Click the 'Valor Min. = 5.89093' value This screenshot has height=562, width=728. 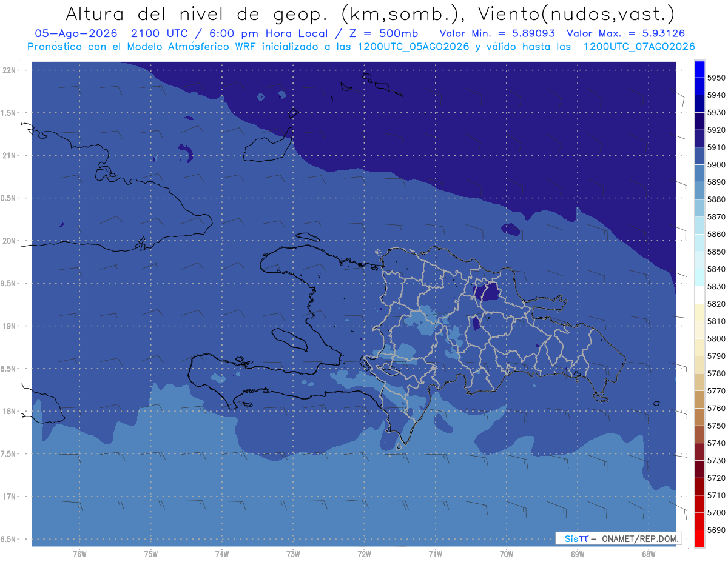coord(497,33)
